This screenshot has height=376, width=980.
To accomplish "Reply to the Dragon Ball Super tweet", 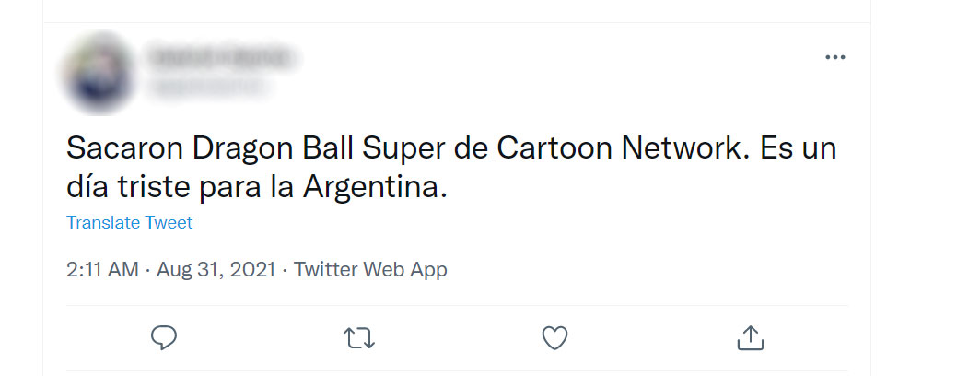I will [x=164, y=338].
